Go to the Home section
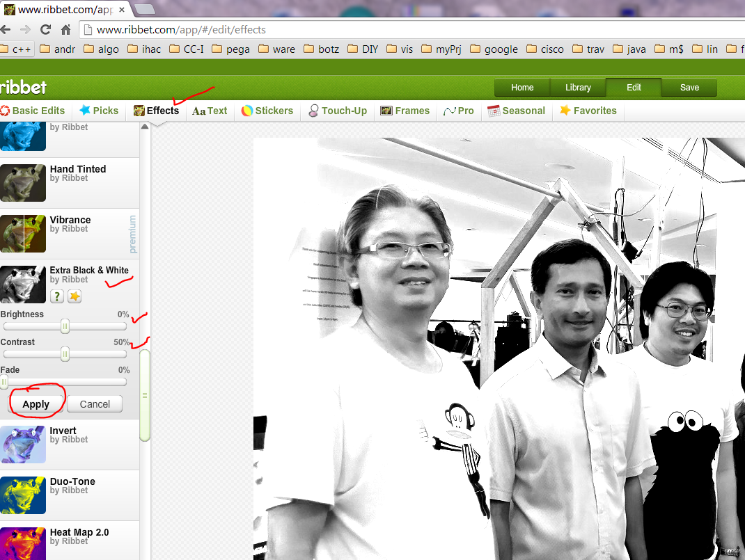Viewport: 745px width, 560px height. point(522,88)
